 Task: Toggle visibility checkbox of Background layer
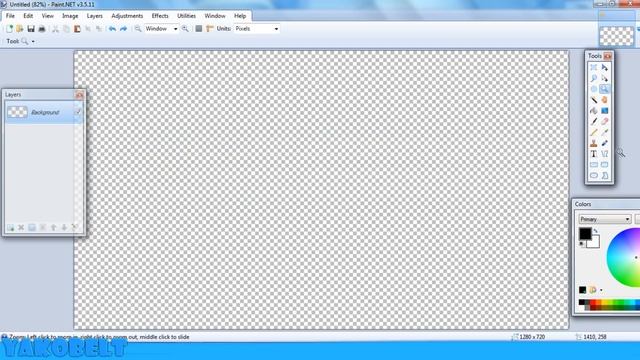[78, 111]
